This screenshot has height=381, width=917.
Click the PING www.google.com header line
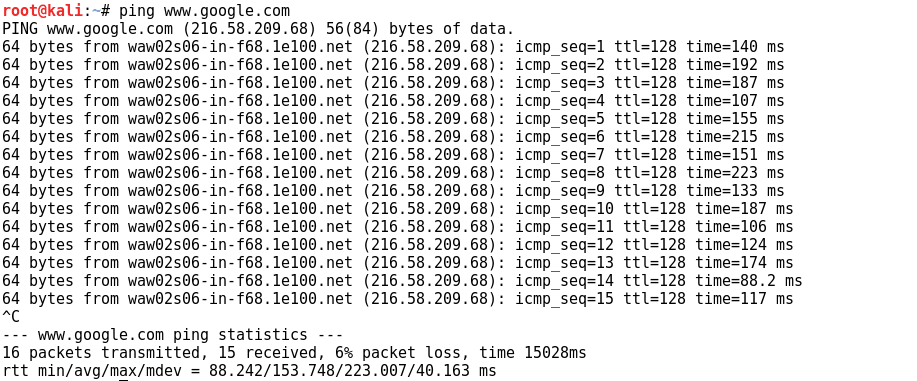[x=258, y=29]
